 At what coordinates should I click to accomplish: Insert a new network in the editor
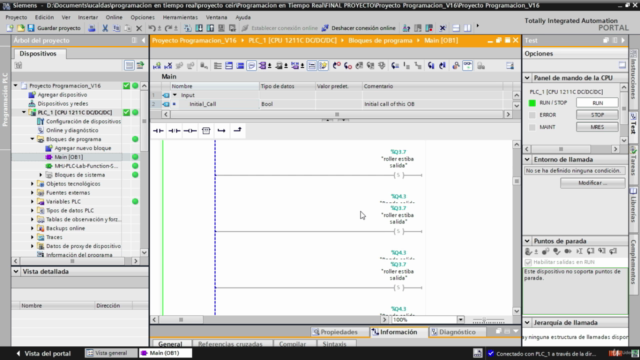tap(157, 66)
